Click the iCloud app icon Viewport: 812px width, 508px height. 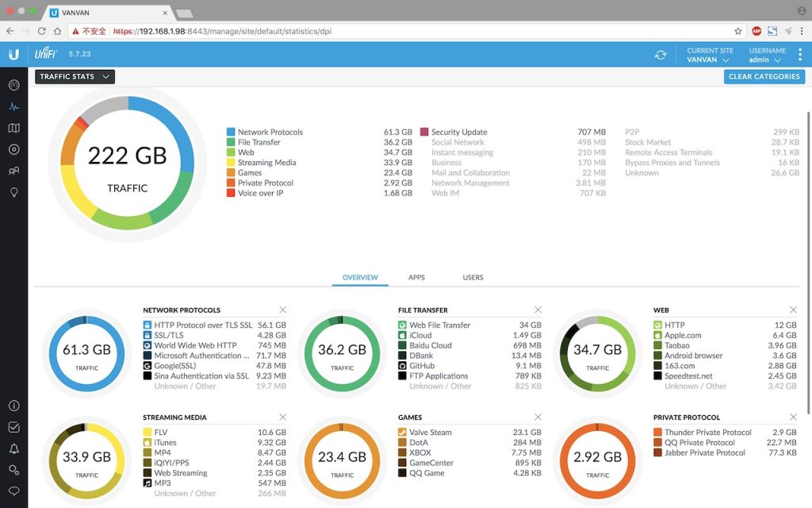(x=402, y=336)
